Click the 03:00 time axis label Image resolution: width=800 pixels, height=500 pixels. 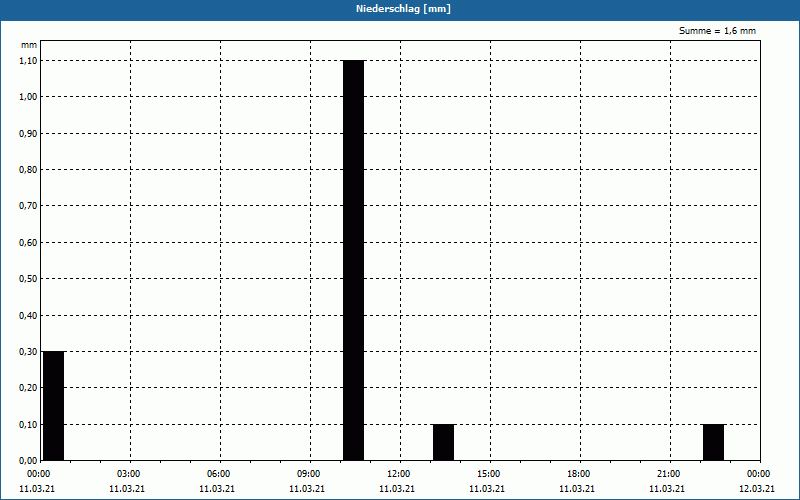point(129,474)
